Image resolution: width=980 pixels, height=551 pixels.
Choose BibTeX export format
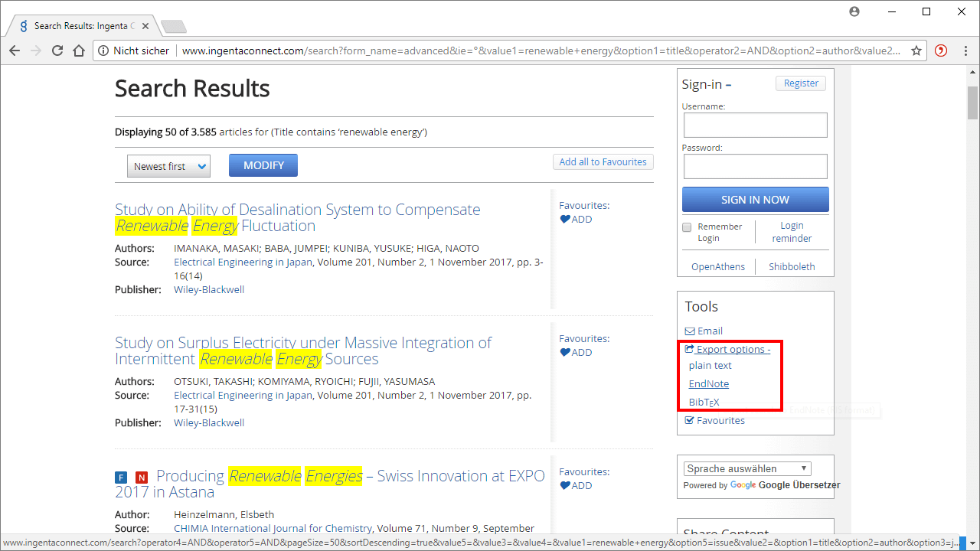click(x=704, y=403)
